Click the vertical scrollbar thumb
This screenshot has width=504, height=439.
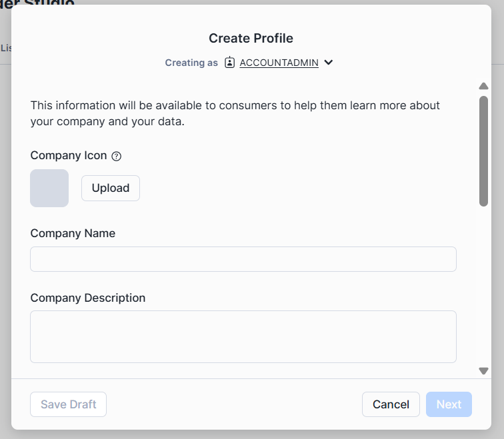[x=484, y=151]
